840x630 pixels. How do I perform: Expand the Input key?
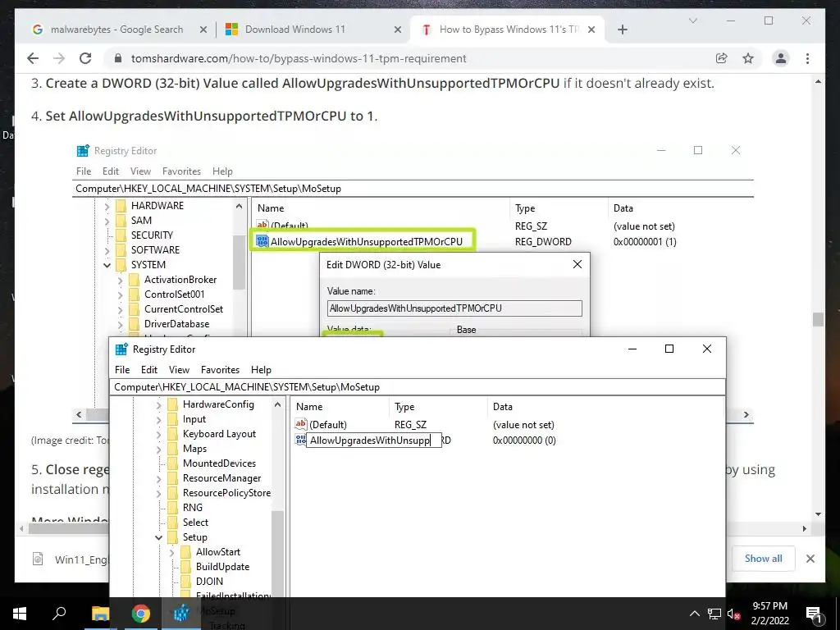[158, 419]
